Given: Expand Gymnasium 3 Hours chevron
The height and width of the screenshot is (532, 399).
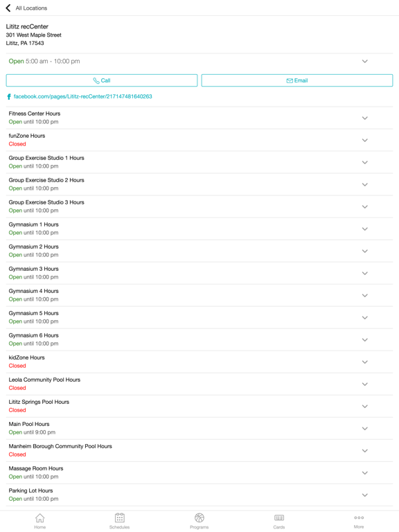Looking at the screenshot, I should [x=365, y=273].
